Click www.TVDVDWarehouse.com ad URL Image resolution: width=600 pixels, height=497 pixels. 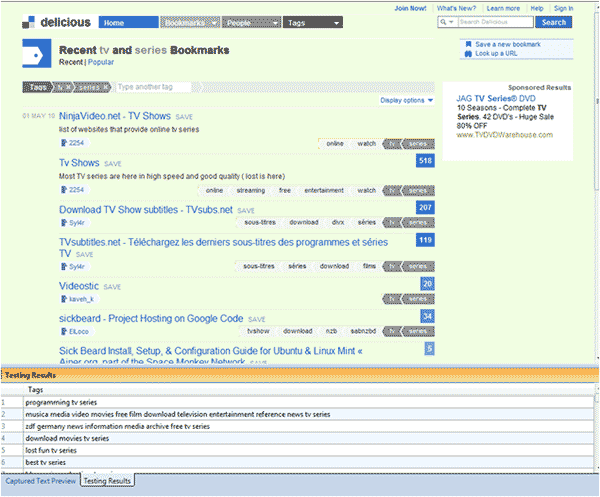504,135
